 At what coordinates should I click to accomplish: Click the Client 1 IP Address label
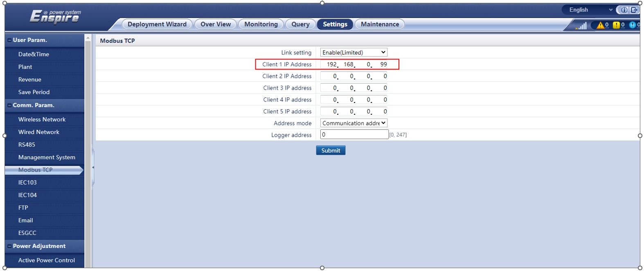(x=287, y=64)
